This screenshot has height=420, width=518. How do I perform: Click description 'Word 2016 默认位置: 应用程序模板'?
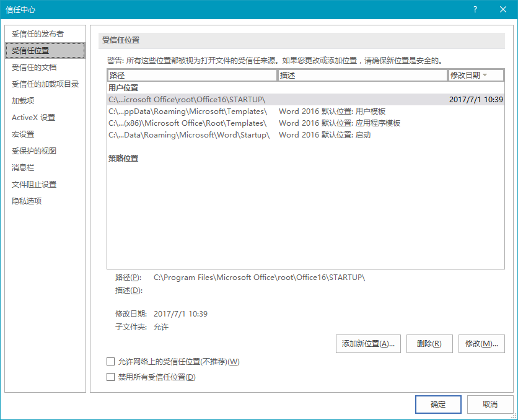click(340, 123)
